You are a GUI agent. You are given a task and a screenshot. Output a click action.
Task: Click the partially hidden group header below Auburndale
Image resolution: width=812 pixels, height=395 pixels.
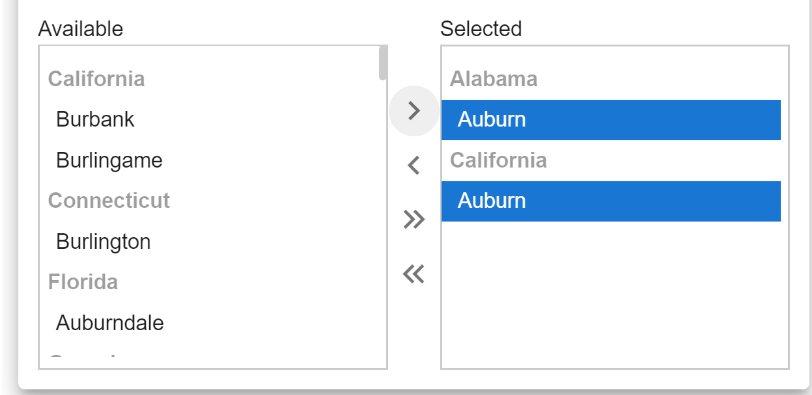click(83, 358)
